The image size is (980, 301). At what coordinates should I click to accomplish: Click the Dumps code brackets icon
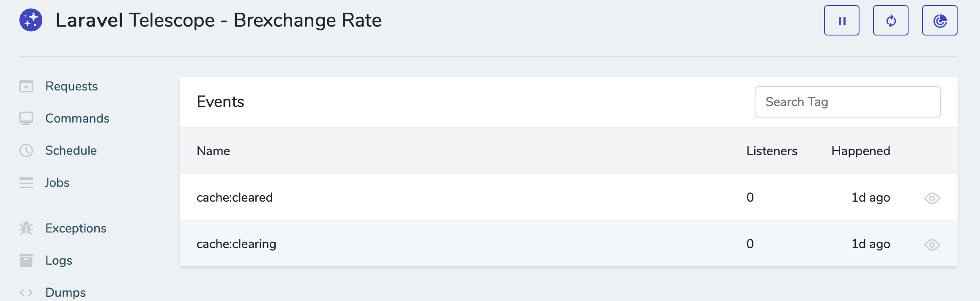click(26, 292)
